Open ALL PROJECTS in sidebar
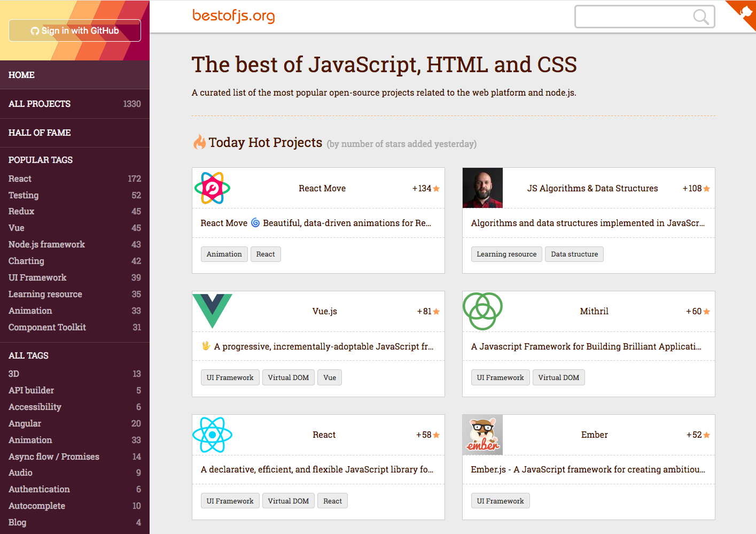Image resolution: width=756 pixels, height=534 pixels. tap(75, 104)
